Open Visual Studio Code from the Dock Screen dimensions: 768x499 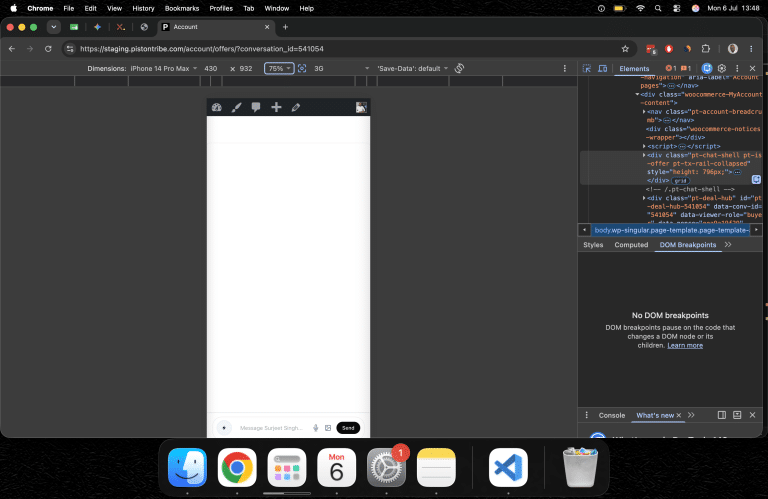(508, 467)
